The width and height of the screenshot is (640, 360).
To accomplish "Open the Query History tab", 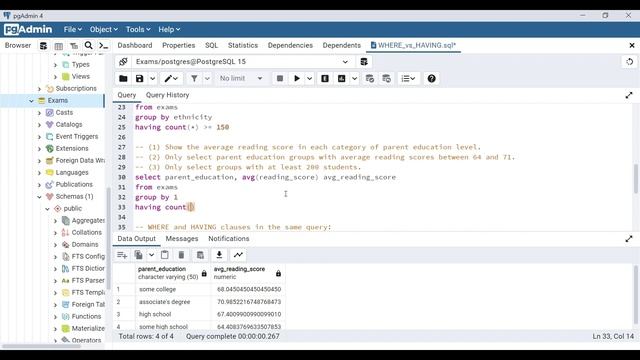I will click(167, 95).
